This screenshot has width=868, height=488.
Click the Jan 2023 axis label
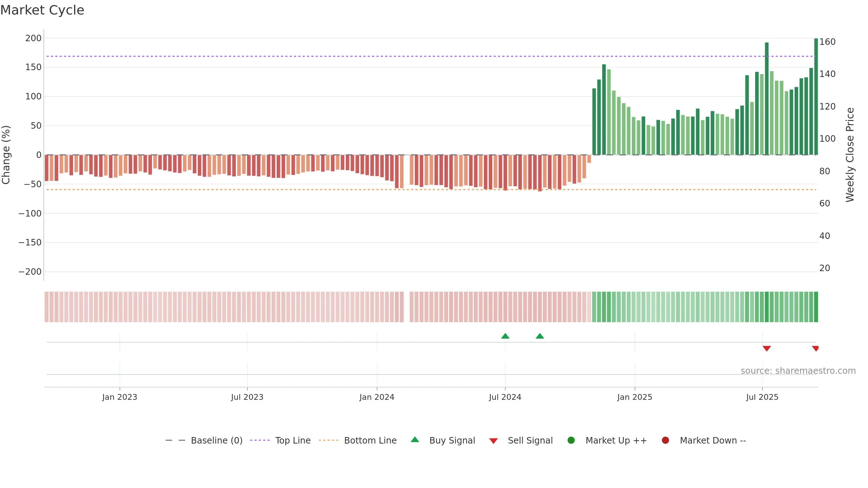click(x=120, y=397)
